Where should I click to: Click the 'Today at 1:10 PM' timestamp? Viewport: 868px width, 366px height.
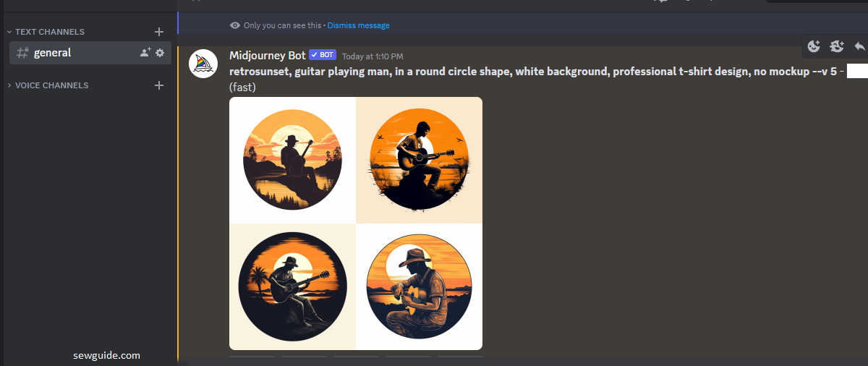[373, 56]
